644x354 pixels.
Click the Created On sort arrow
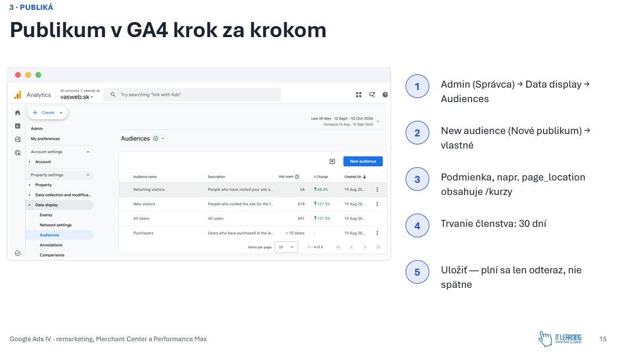pos(364,177)
